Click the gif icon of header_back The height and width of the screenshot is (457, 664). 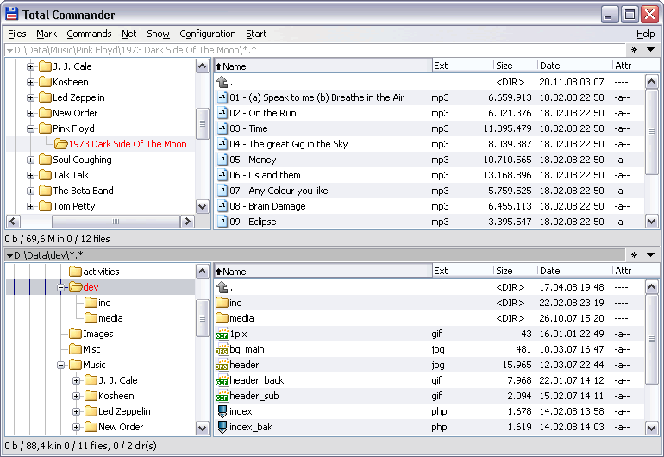[x=222, y=380]
